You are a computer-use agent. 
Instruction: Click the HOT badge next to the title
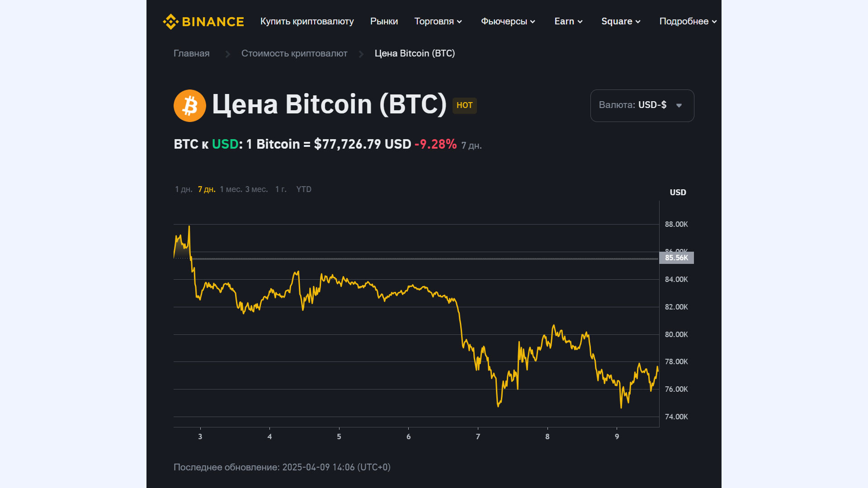[x=464, y=105]
